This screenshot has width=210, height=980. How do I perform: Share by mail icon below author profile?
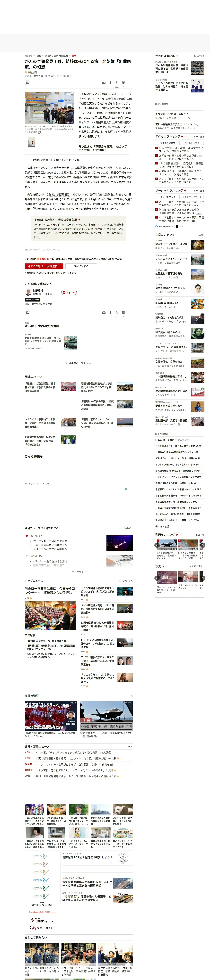point(104,313)
